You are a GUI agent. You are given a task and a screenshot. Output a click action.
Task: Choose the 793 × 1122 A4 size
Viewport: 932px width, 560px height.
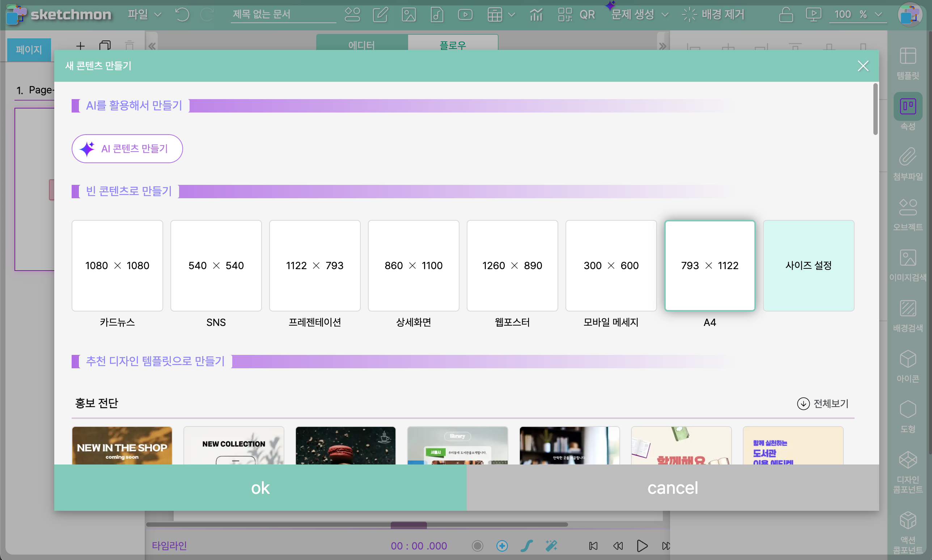709,266
